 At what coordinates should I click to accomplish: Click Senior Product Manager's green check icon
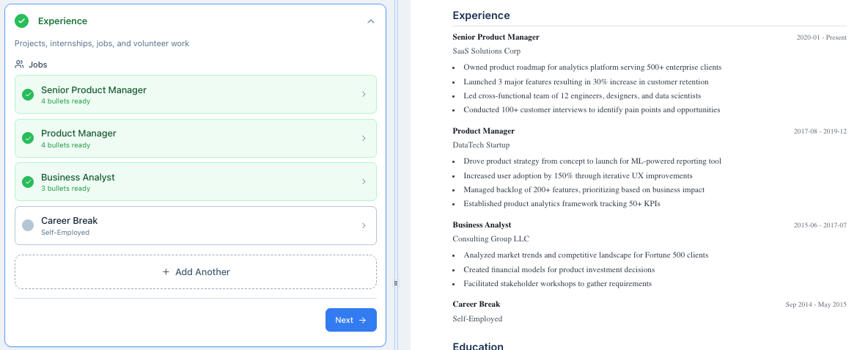click(x=28, y=95)
